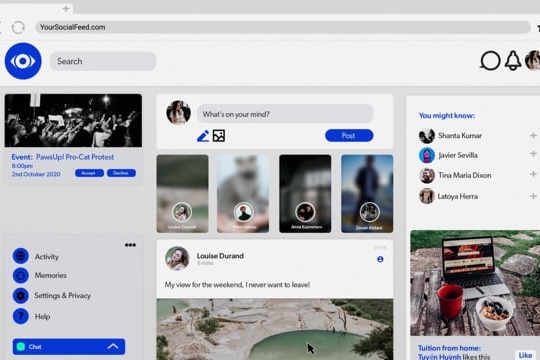This screenshot has height=360, width=540.
Task: Open the fourth story with standing man
Action: [x=367, y=194]
